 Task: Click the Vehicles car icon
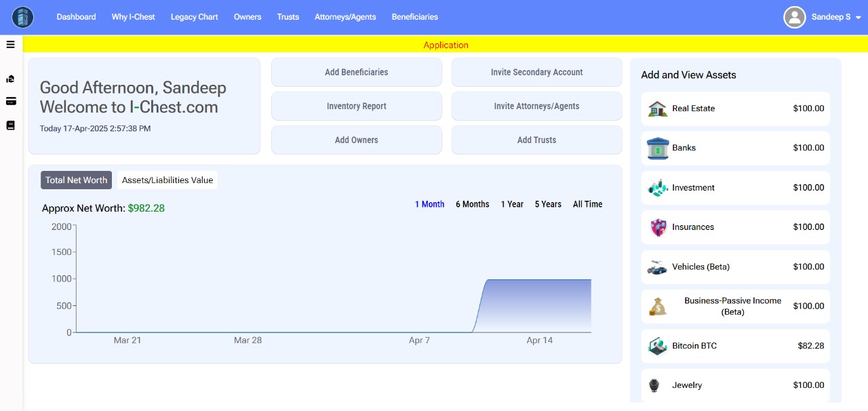pyautogui.click(x=657, y=267)
